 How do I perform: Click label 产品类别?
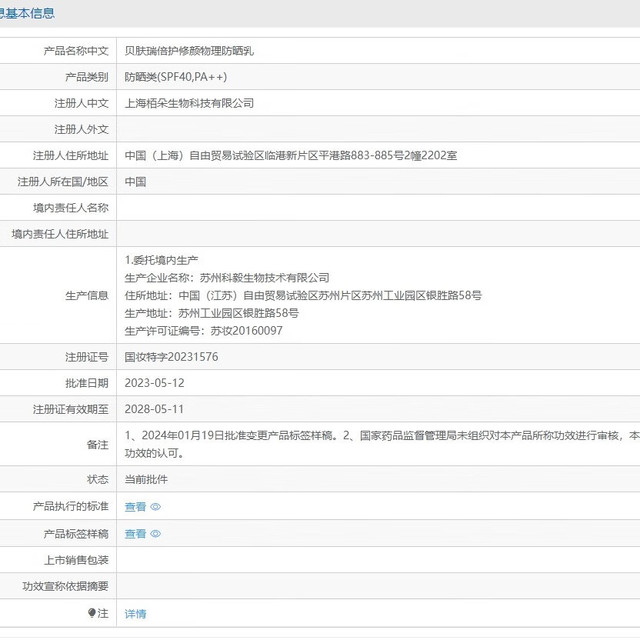pyautogui.click(x=87, y=77)
